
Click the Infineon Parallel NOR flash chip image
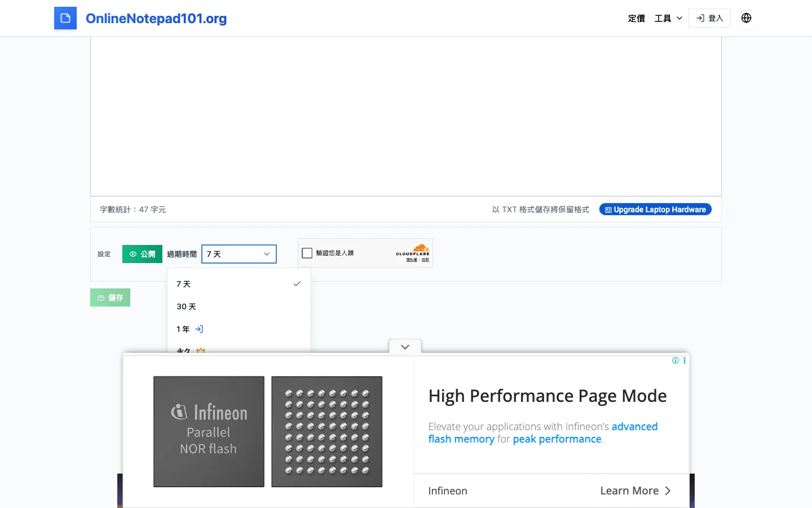click(x=209, y=432)
